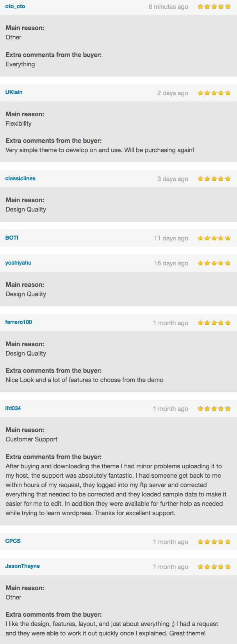
Task: Click the fifth star in JasonThayne's rating
Action: tap(228, 566)
